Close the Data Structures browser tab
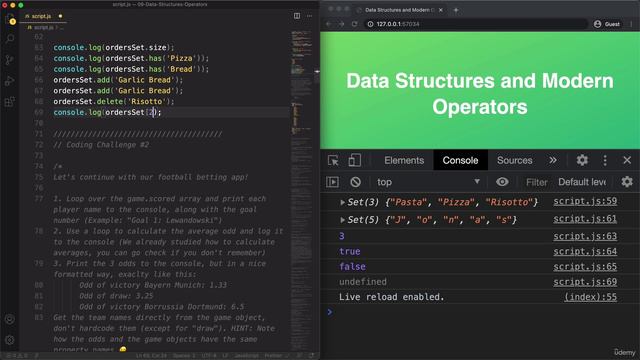The height and width of the screenshot is (360, 640). point(441,10)
